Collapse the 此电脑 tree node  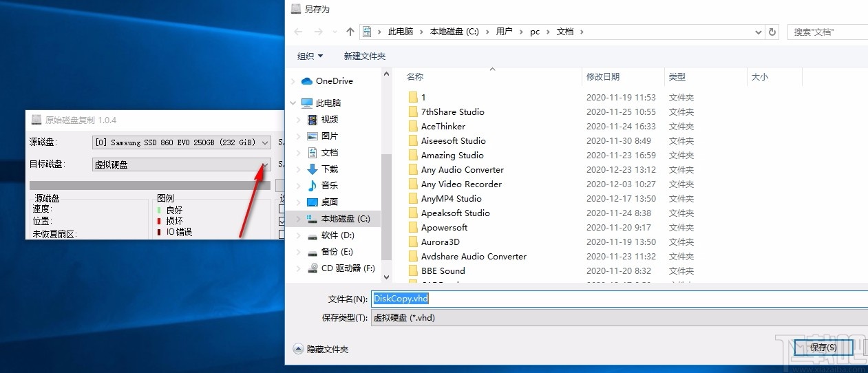293,103
